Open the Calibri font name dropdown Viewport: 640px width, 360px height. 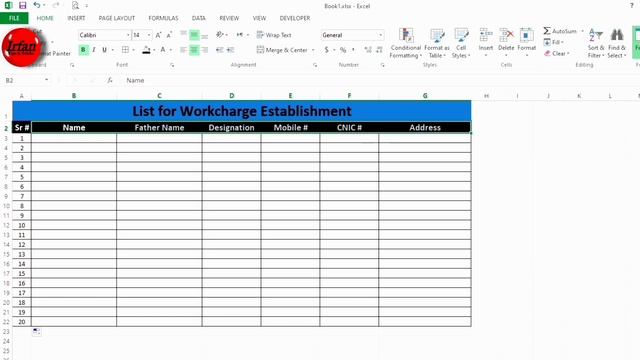128,35
